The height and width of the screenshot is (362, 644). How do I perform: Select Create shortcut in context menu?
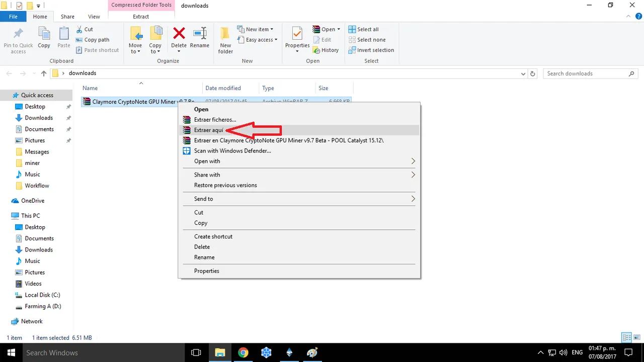pos(299,236)
